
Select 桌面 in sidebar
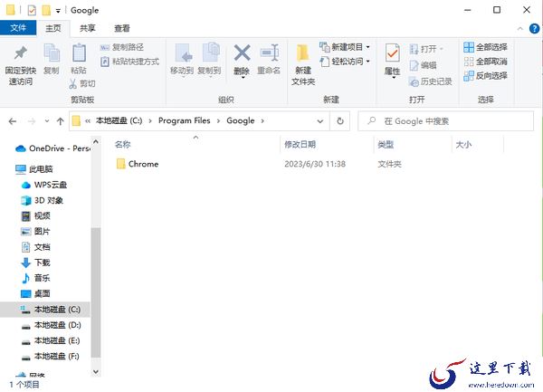35,293
